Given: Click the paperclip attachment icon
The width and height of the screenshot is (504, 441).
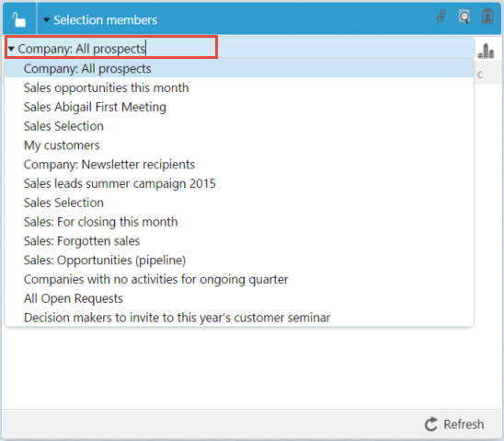Looking at the screenshot, I should (441, 16).
